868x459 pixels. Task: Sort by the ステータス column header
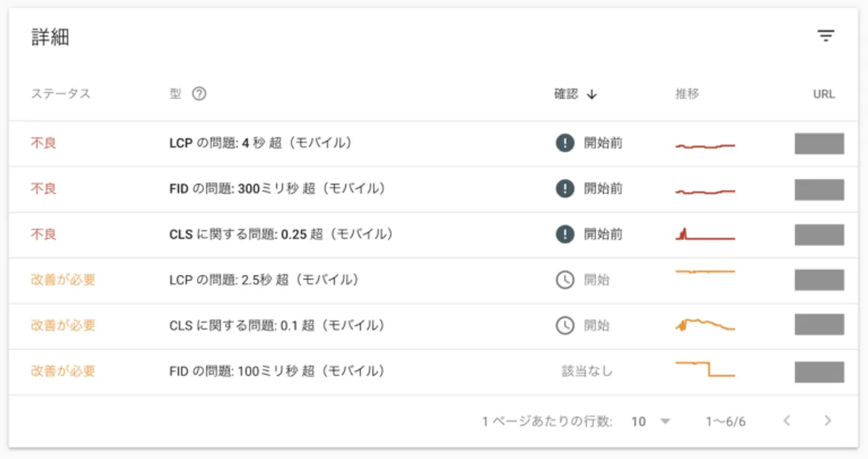[x=61, y=94]
